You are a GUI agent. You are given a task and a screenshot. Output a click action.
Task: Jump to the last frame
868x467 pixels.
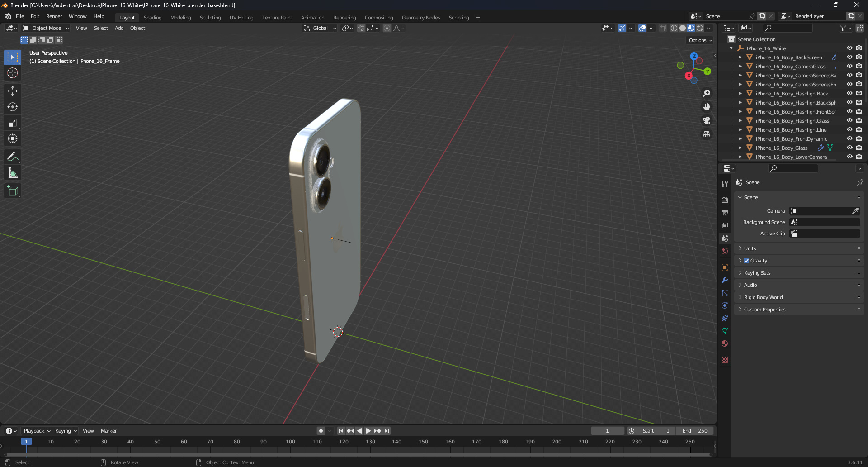click(387, 431)
